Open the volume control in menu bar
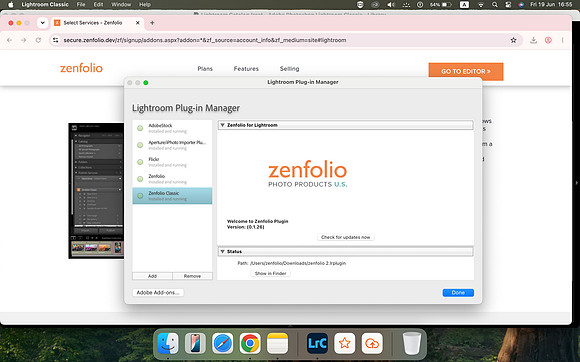580x362 pixels. click(391, 4)
